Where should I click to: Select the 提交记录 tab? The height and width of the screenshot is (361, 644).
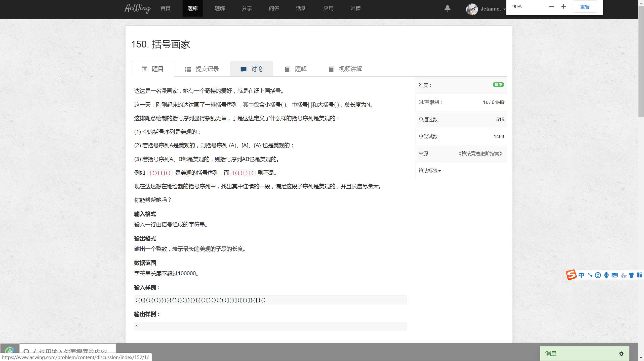click(202, 69)
